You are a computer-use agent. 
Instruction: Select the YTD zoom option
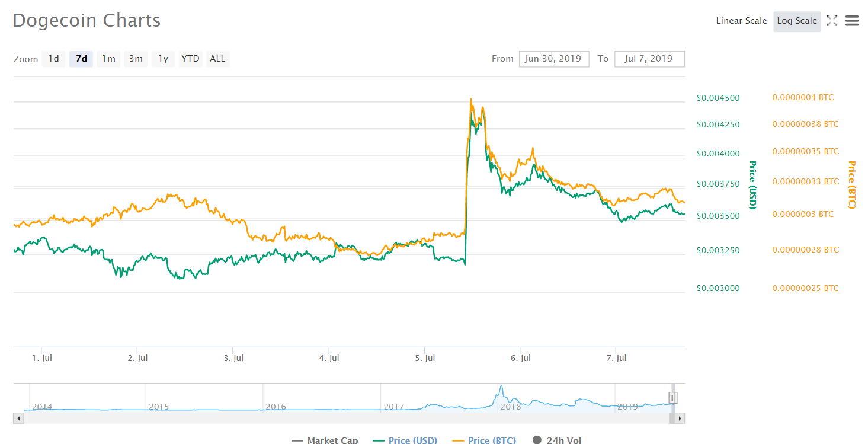coord(190,58)
